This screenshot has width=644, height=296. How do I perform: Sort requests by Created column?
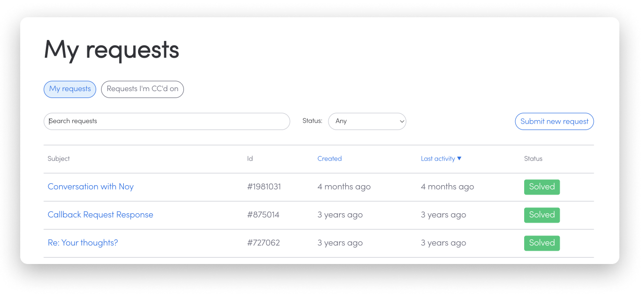click(329, 159)
